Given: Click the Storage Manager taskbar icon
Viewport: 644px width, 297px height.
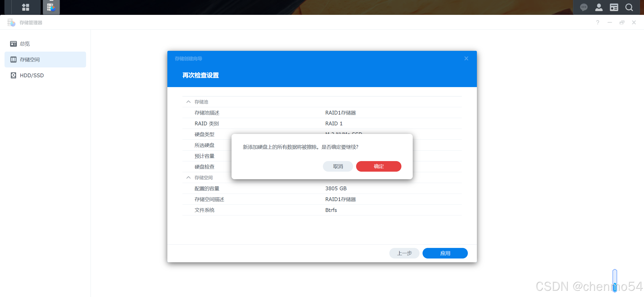Looking at the screenshot, I should [x=51, y=7].
